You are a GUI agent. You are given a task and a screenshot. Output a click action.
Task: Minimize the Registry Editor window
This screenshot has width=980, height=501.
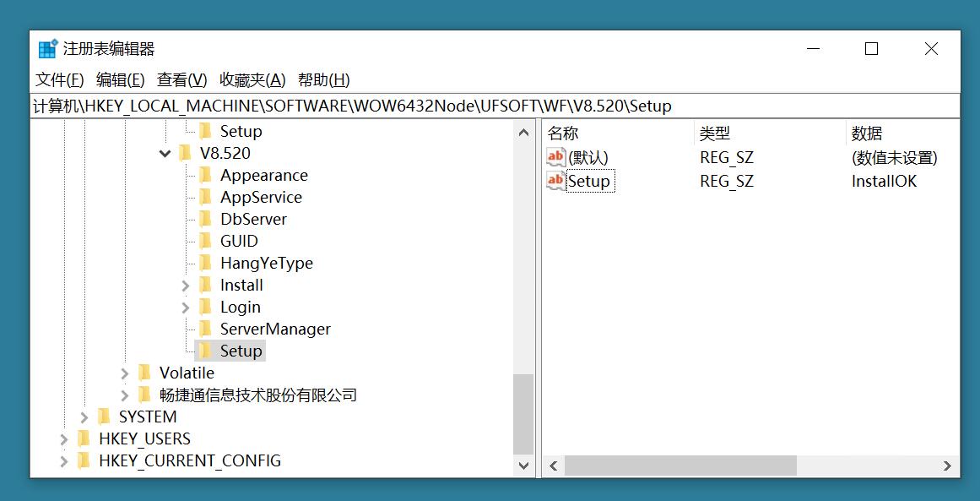pos(813,49)
